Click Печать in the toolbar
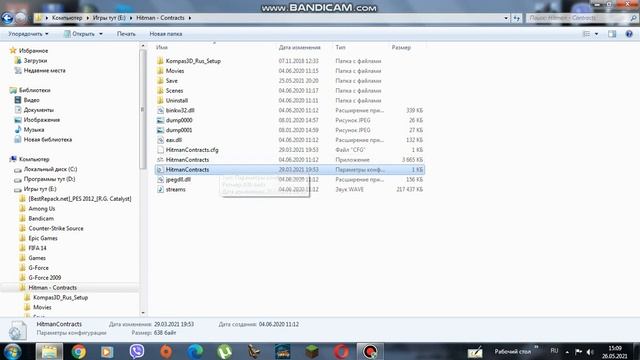This screenshot has width=640, height=360. 126,34
